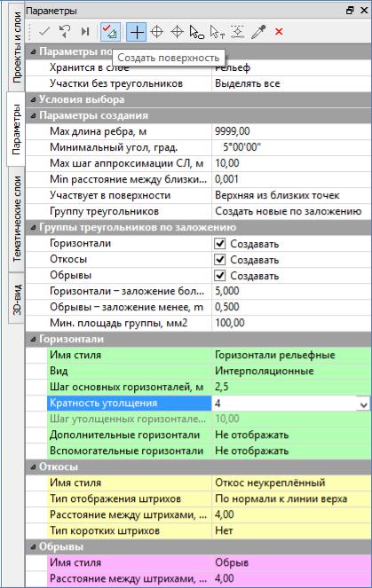Open the 3D-вид tab

[x=16, y=299]
